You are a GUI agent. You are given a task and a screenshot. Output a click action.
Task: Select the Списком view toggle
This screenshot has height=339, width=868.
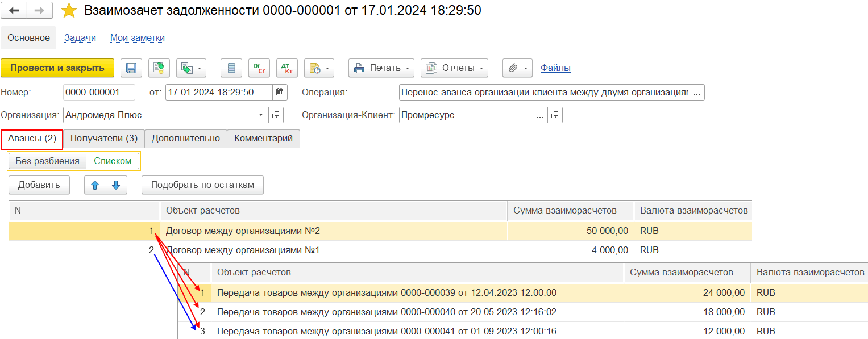[113, 161]
